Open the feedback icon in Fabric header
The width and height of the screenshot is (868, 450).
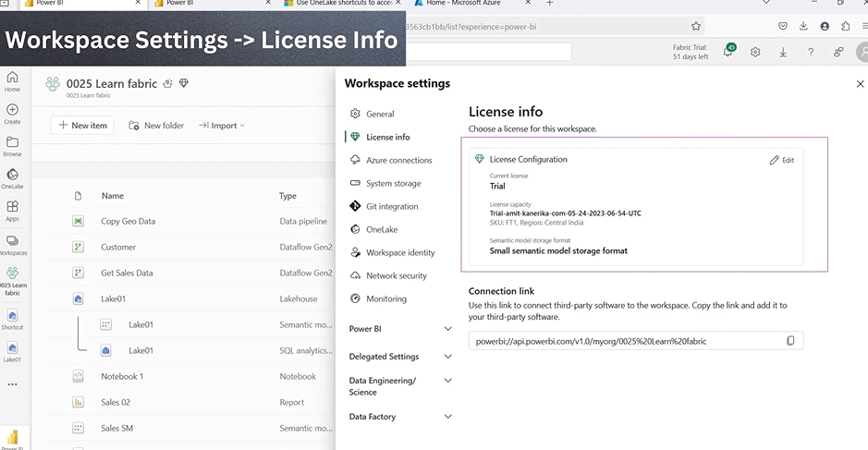tap(838, 52)
